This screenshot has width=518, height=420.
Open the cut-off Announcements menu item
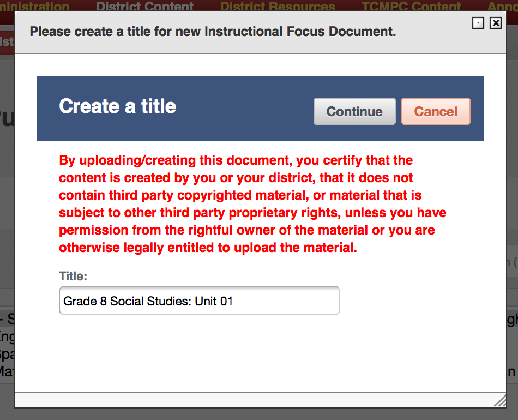503,7
